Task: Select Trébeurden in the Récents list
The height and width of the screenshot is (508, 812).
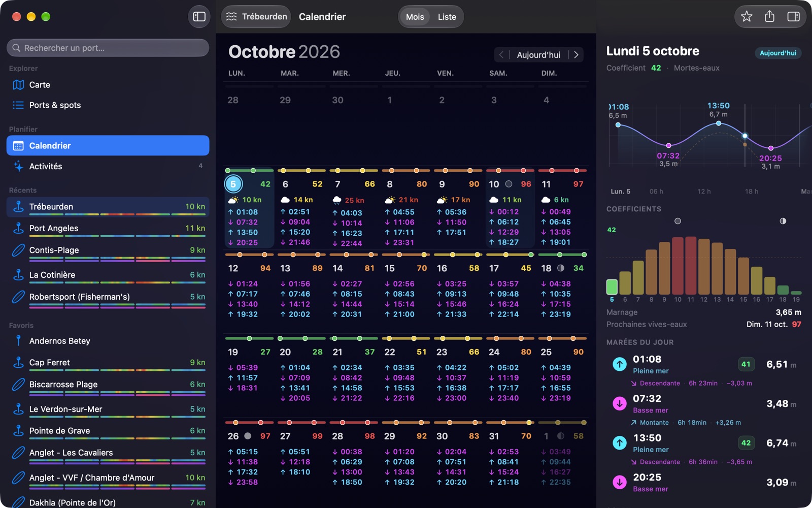Action: (108, 207)
